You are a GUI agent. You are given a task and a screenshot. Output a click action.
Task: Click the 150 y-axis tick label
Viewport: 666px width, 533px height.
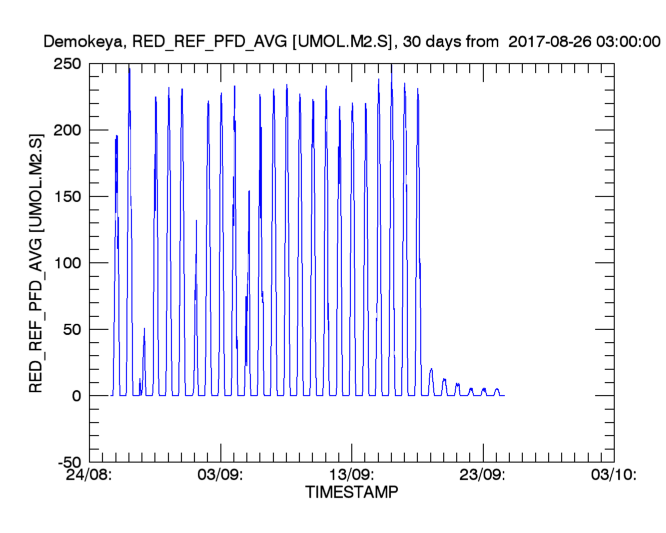pos(68,197)
